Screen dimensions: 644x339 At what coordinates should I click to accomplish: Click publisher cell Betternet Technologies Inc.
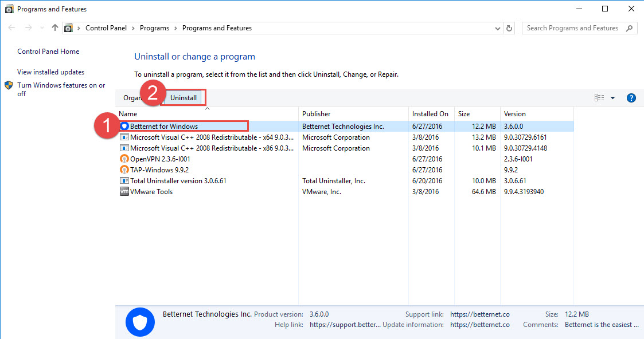pos(343,126)
